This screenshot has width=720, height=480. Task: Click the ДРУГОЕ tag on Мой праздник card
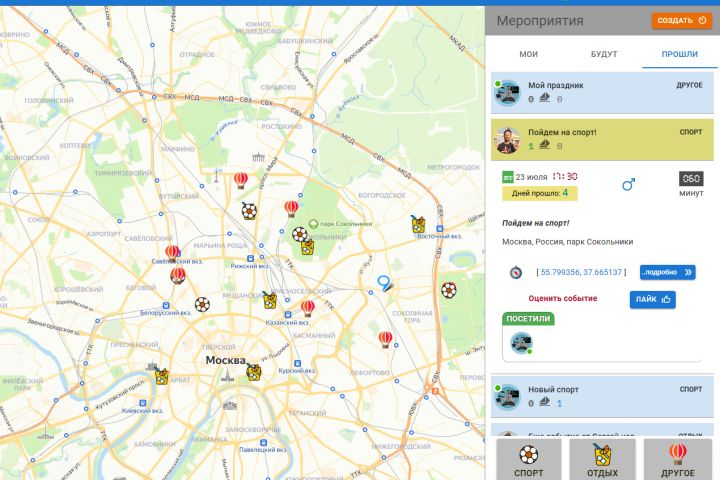[689, 85]
